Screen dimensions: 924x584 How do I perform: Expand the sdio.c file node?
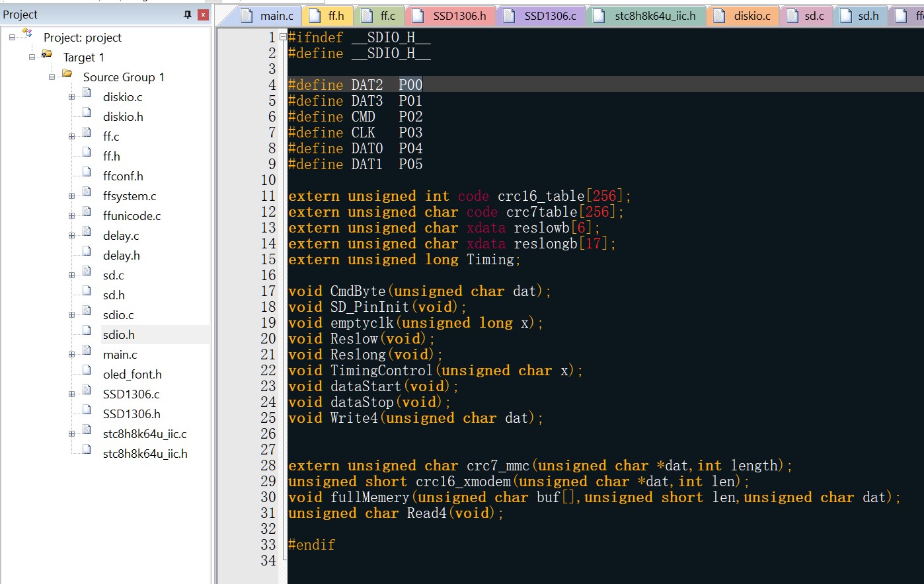click(x=71, y=315)
